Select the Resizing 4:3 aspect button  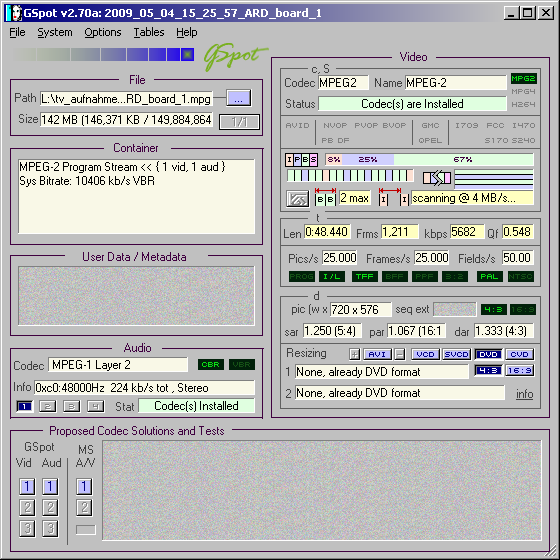tap(488, 371)
